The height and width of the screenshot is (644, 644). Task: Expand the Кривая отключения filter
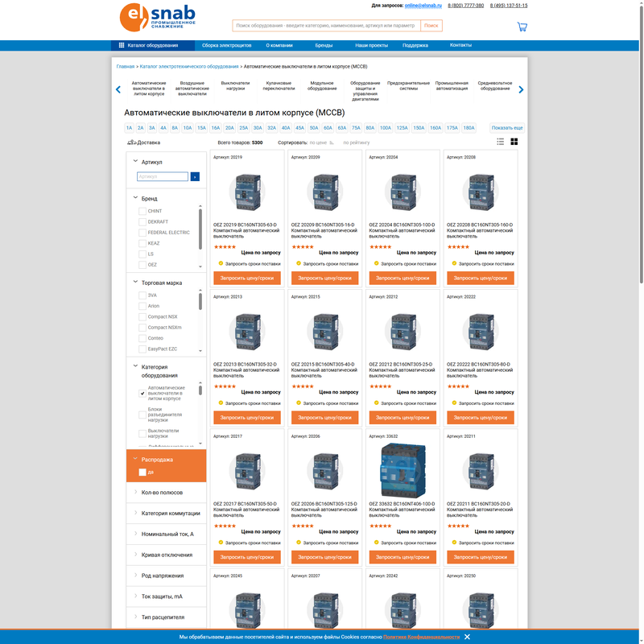[x=167, y=555]
